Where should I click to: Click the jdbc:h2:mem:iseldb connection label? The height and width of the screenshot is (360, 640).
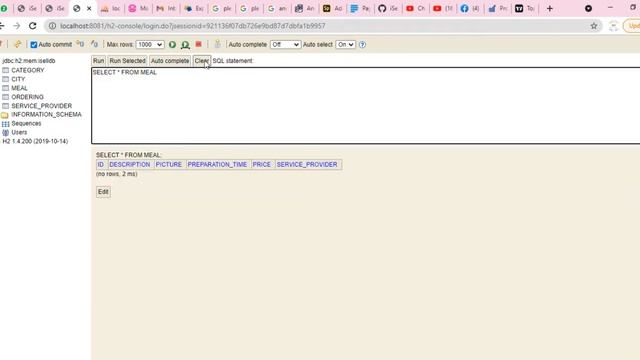click(x=29, y=61)
